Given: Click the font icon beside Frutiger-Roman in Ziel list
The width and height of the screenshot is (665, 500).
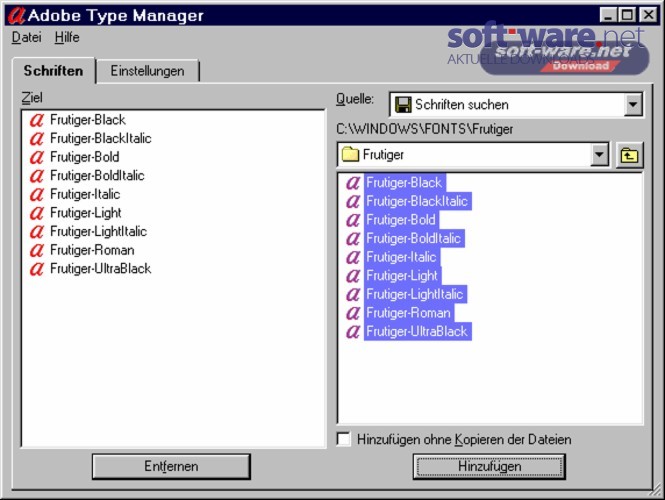Looking at the screenshot, I should click(x=37, y=250).
